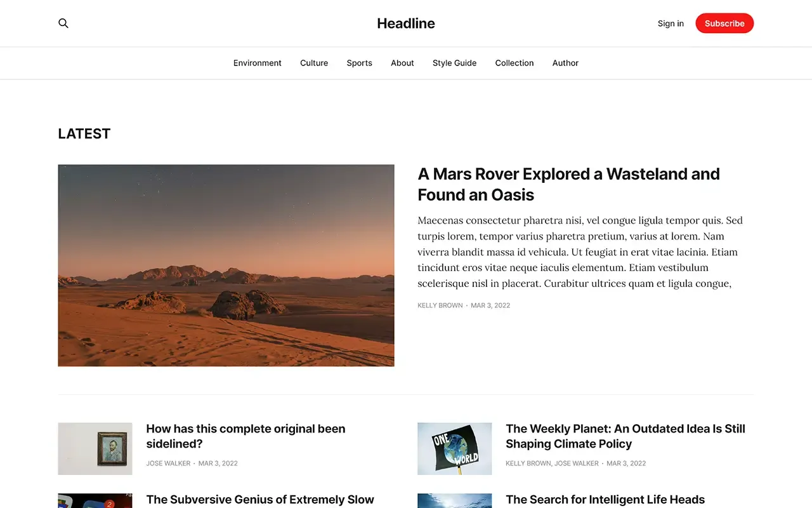The image size is (812, 508).
Task: Click the Headline site logo
Action: pyautogui.click(x=405, y=23)
